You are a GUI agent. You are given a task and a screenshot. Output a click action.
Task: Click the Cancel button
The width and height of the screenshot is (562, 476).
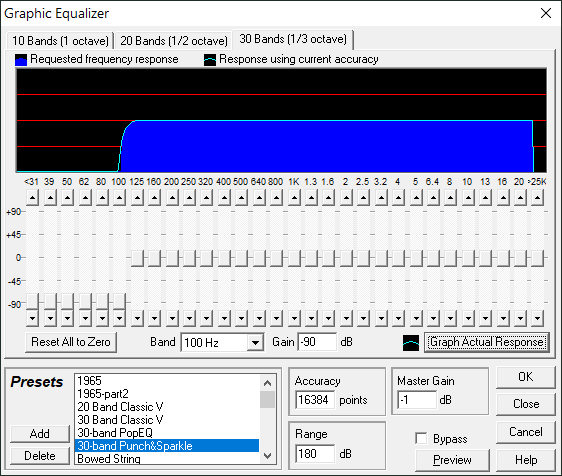pyautogui.click(x=525, y=432)
